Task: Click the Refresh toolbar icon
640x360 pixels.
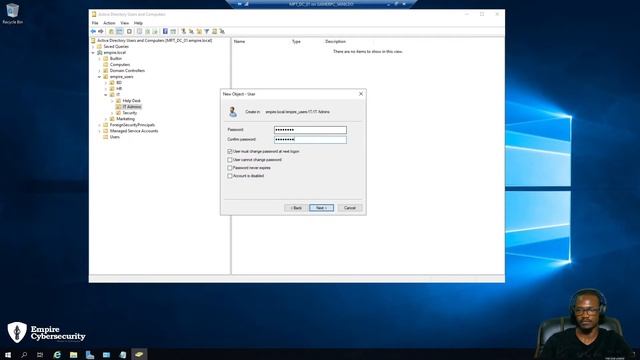Action: click(x=147, y=31)
